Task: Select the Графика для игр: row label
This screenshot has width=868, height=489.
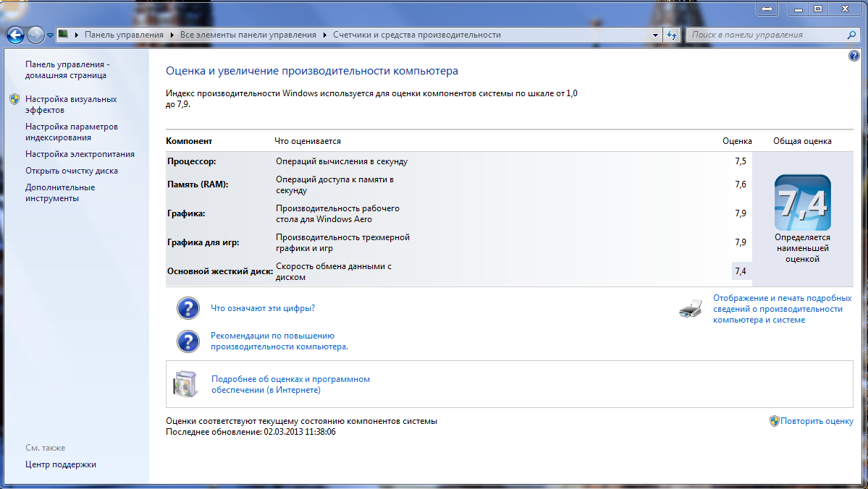Action: coord(203,242)
